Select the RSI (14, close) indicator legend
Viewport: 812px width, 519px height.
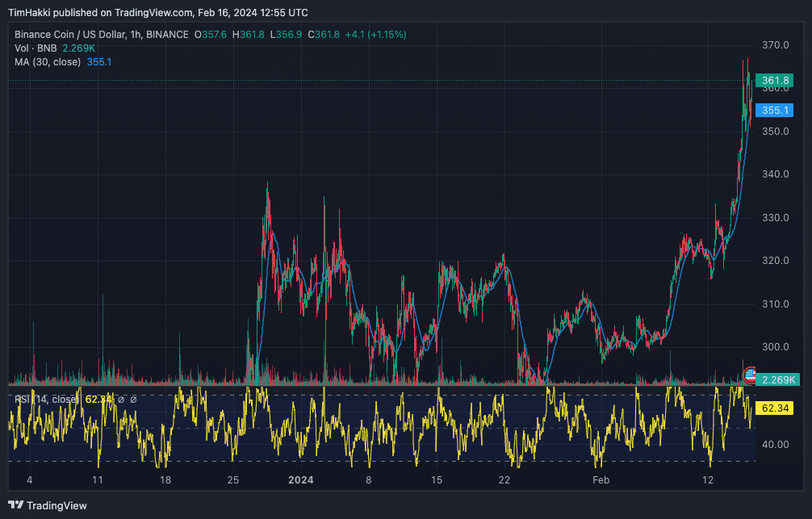coord(47,400)
